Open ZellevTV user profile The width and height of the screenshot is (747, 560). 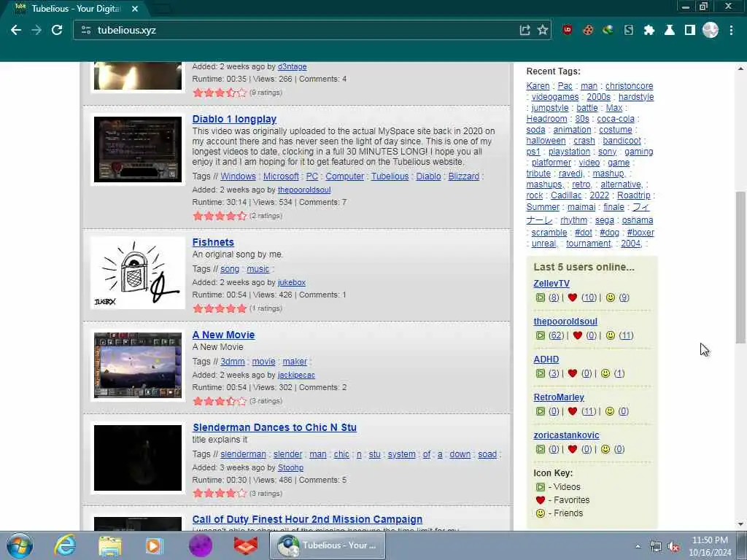pos(551,284)
